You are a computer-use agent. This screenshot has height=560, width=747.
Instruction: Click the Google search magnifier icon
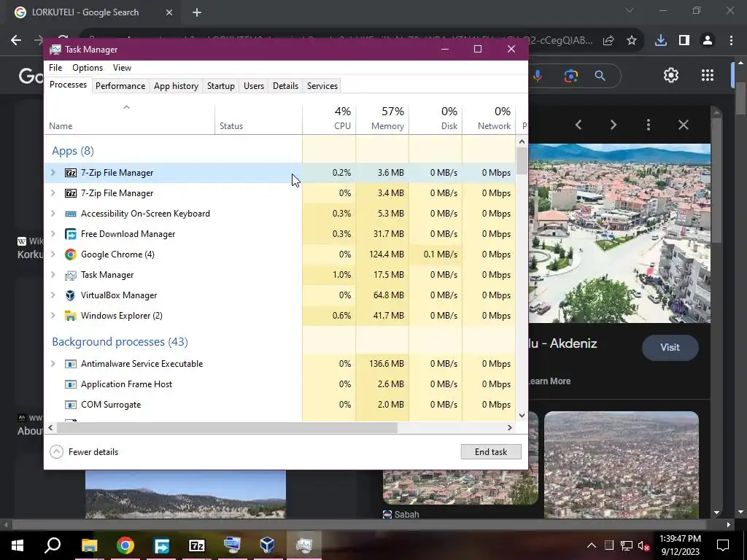click(x=600, y=76)
